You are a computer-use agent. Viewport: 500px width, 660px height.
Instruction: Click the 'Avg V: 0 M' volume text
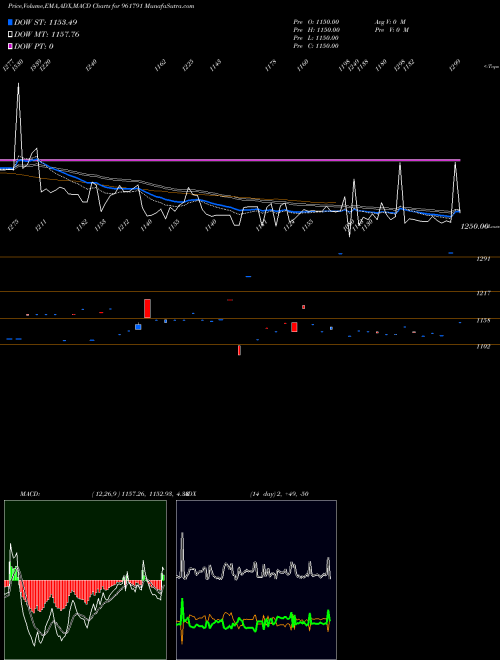click(x=390, y=22)
